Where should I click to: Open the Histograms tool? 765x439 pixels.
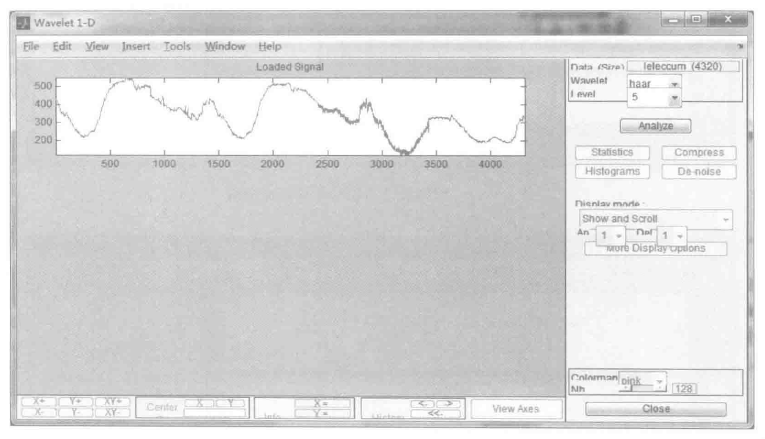pos(612,172)
